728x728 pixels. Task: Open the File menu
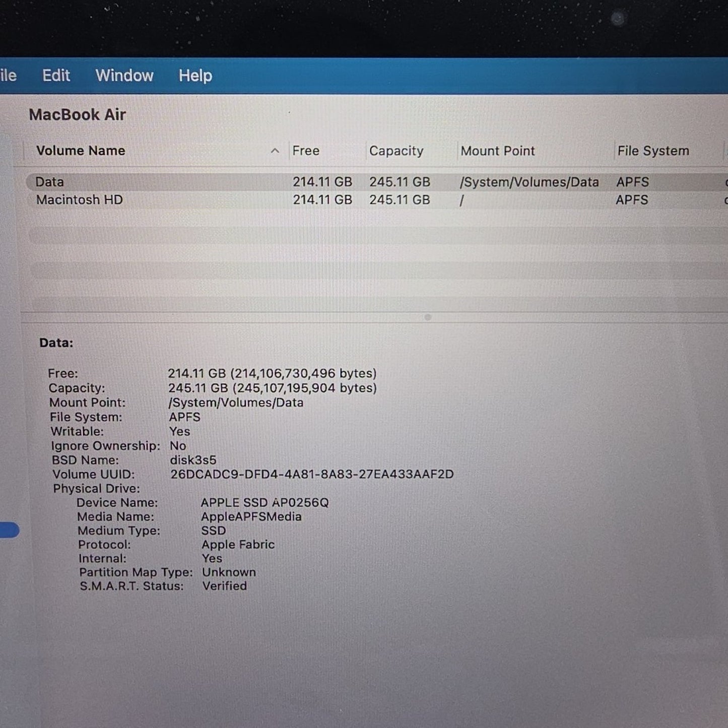[x=7, y=75]
